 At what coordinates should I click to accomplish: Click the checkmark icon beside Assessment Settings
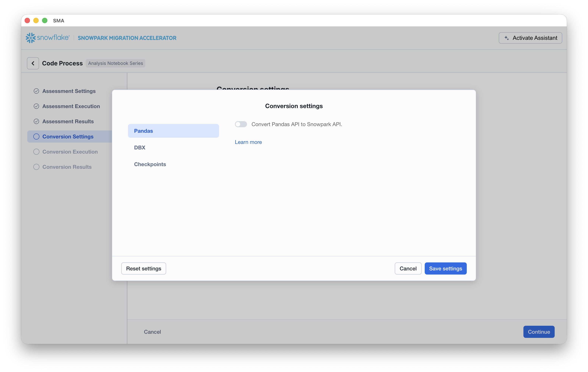[36, 91]
